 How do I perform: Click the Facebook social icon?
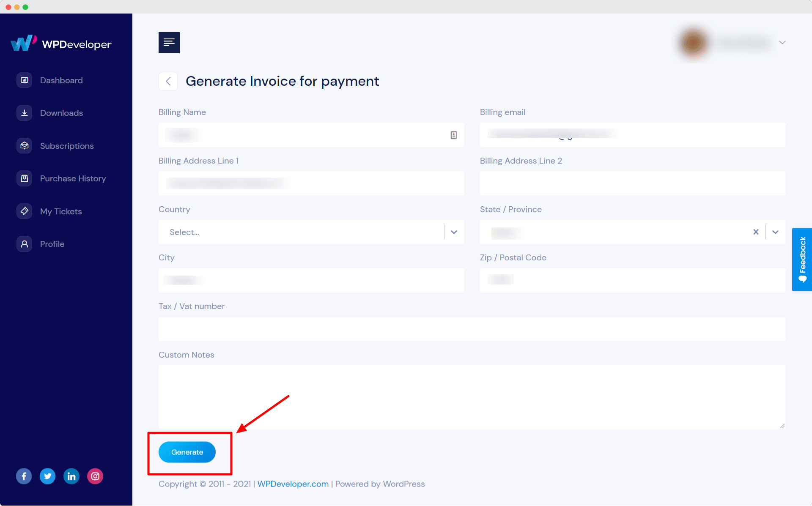[x=23, y=476]
